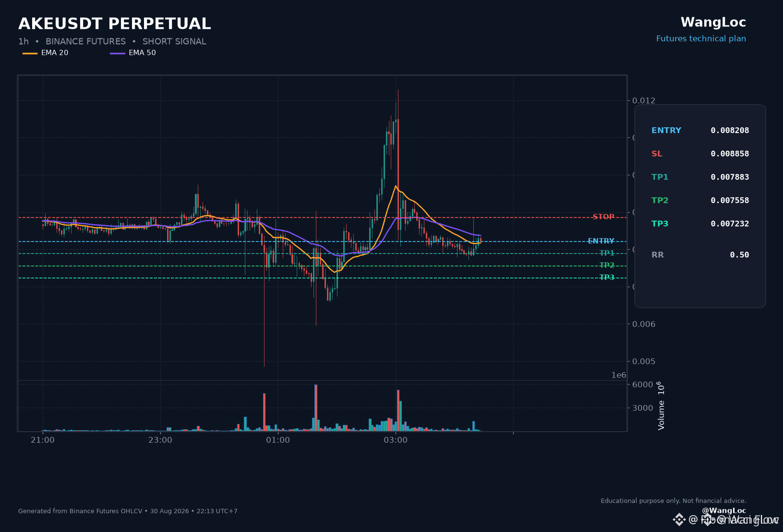Click the SHORT SIGNAL label

pos(174,42)
